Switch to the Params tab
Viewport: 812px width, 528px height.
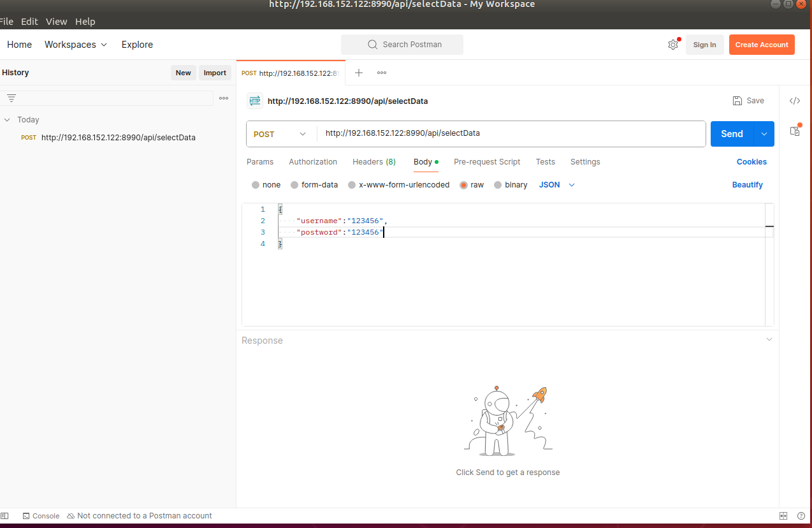pyautogui.click(x=260, y=162)
